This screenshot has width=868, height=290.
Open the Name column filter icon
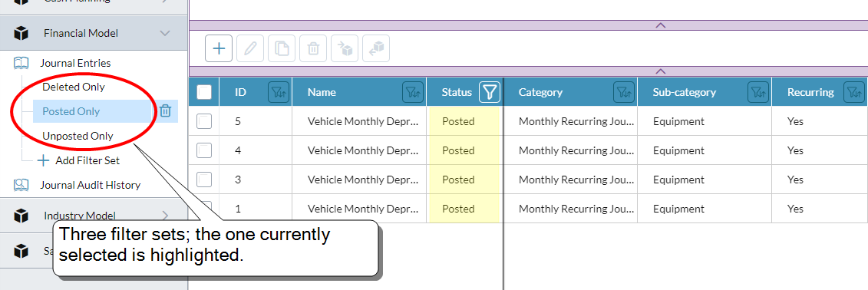pyautogui.click(x=413, y=92)
